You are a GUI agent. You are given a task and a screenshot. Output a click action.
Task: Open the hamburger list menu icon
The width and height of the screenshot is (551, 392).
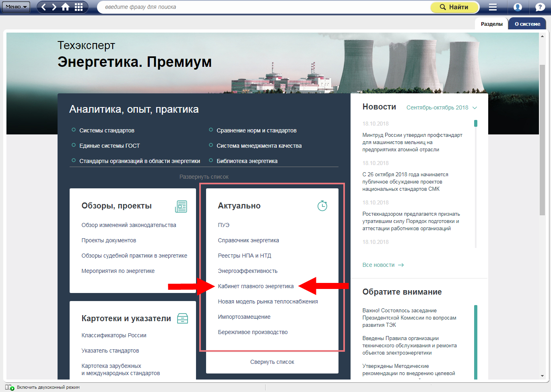(x=493, y=7)
